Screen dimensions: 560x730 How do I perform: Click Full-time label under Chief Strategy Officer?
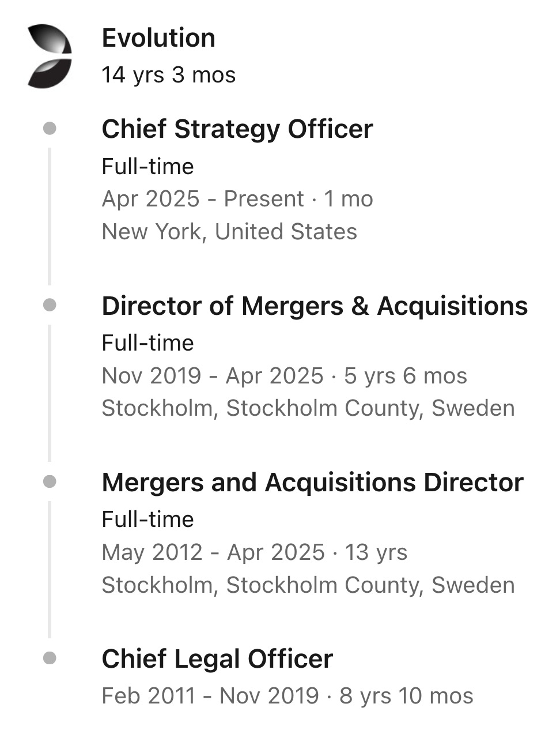pos(147,167)
